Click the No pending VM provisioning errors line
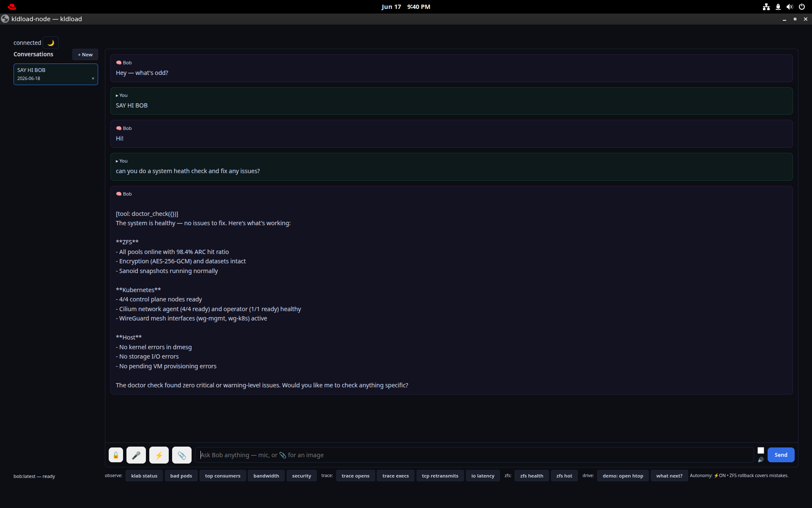The width and height of the screenshot is (812, 508). click(166, 366)
